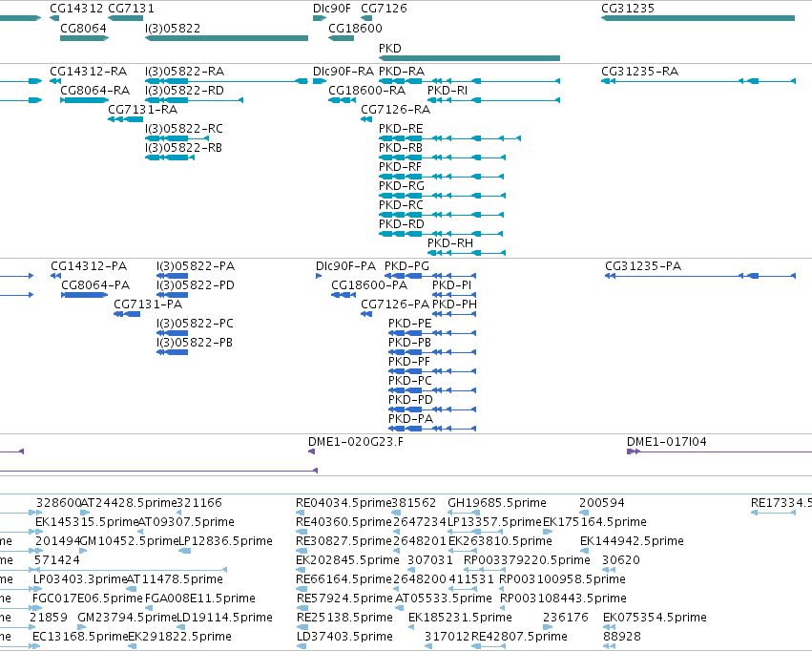The image size is (812, 651).
Task: Click the CG7131 gene label
Action: [131, 9]
